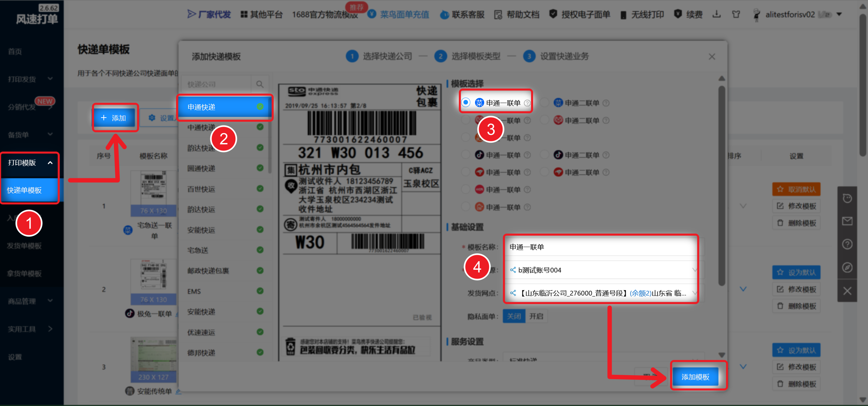
Task: Set 隐私面单 to 开启
Action: click(536, 316)
